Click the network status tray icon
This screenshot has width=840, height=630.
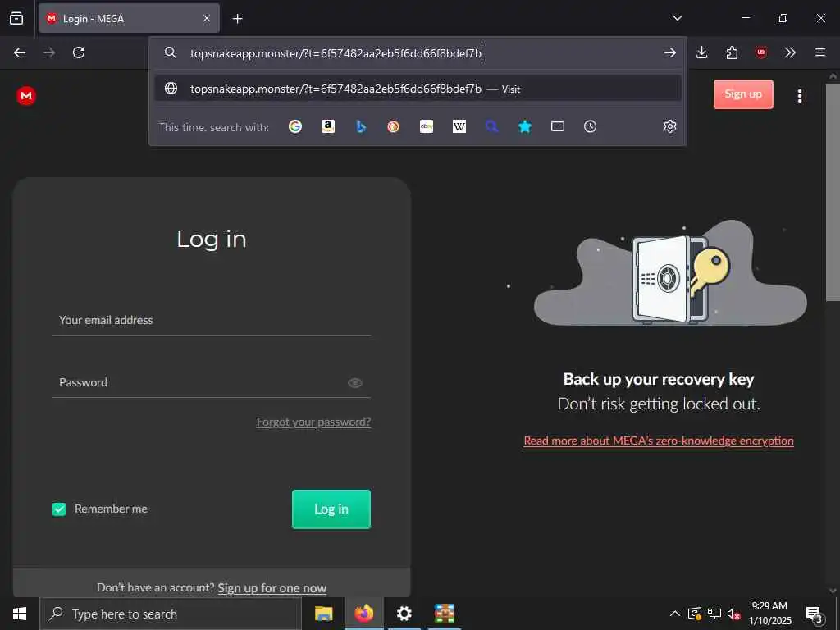coord(714,614)
